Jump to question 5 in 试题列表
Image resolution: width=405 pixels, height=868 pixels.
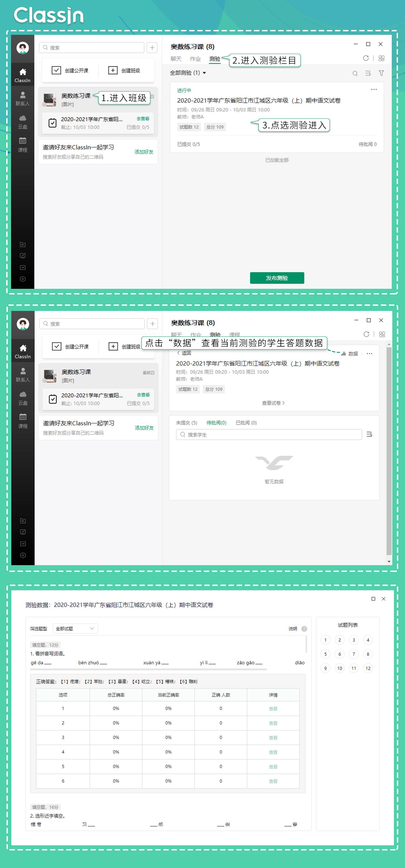(x=325, y=654)
